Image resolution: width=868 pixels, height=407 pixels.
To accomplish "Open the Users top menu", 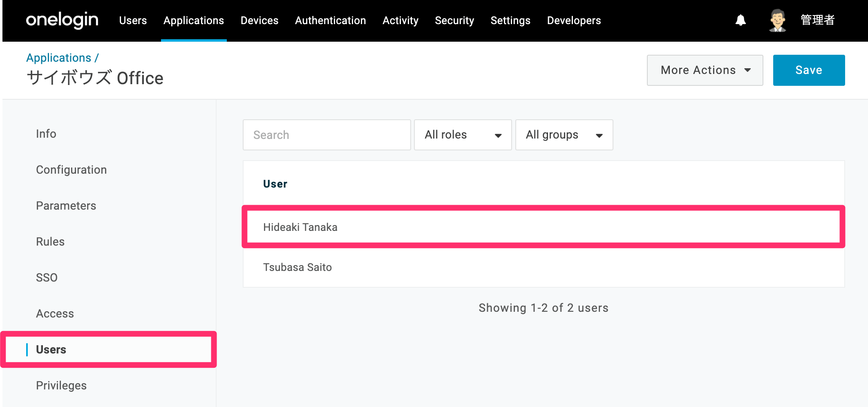I will 133,20.
